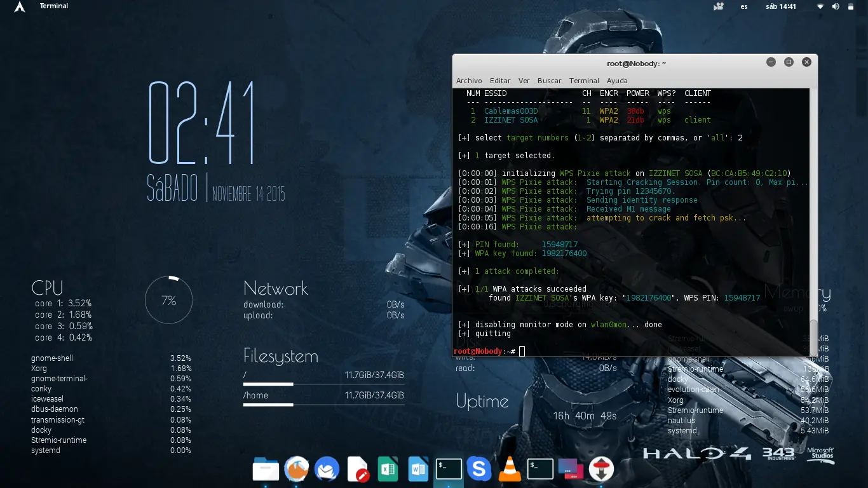
Task: Minimize the root@Nobody terminal window
Action: pyautogui.click(x=771, y=62)
